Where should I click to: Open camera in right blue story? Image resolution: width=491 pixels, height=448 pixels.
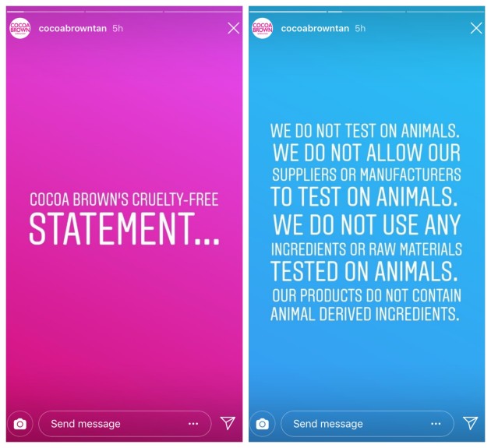point(263,424)
